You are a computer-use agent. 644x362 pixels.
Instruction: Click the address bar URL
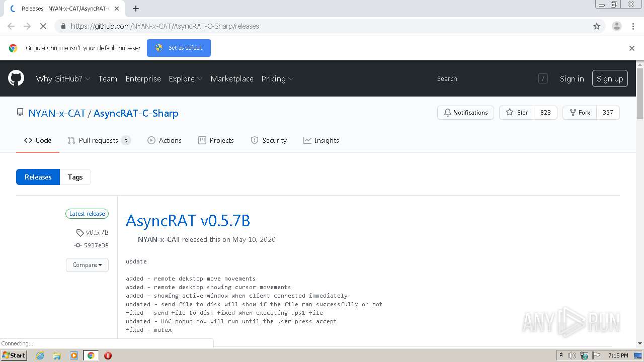click(x=165, y=26)
